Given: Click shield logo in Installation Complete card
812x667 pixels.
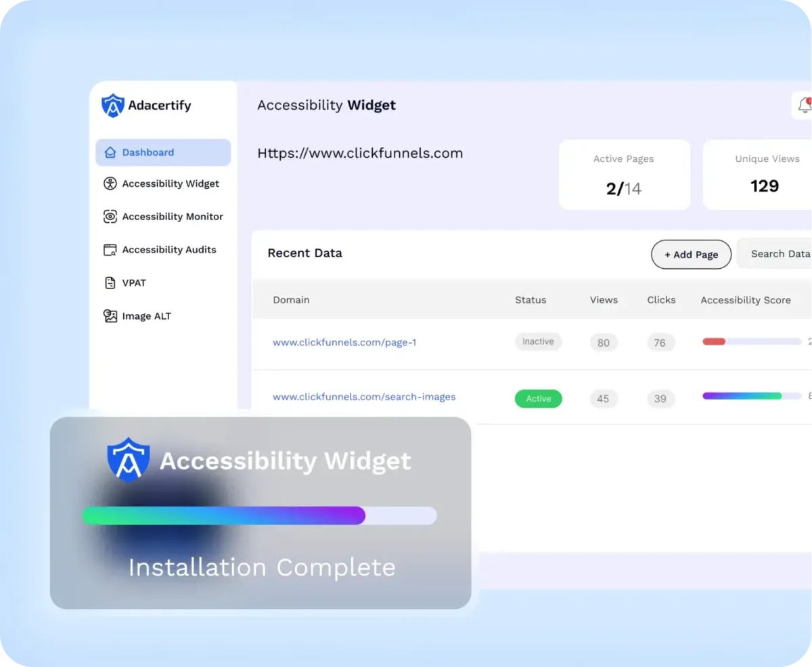Looking at the screenshot, I should click(129, 460).
